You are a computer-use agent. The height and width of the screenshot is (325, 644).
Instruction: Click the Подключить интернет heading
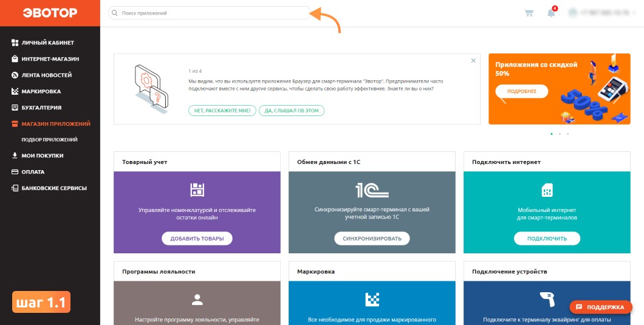coord(507,162)
